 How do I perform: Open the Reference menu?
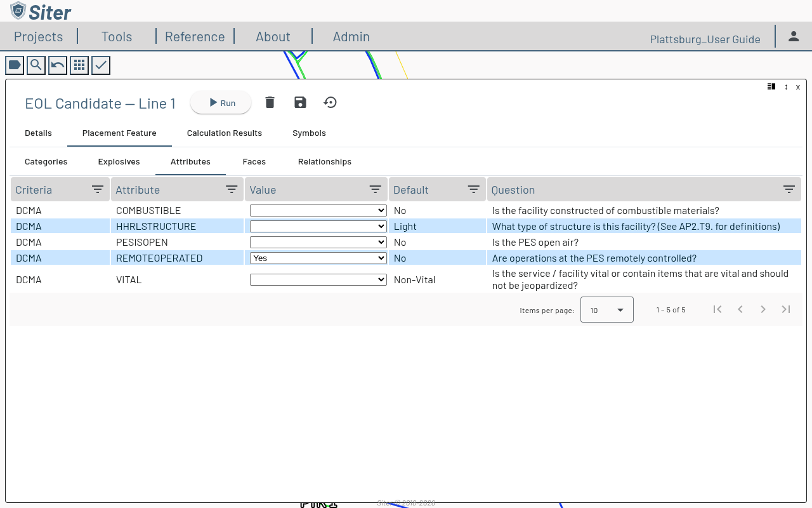[195, 36]
